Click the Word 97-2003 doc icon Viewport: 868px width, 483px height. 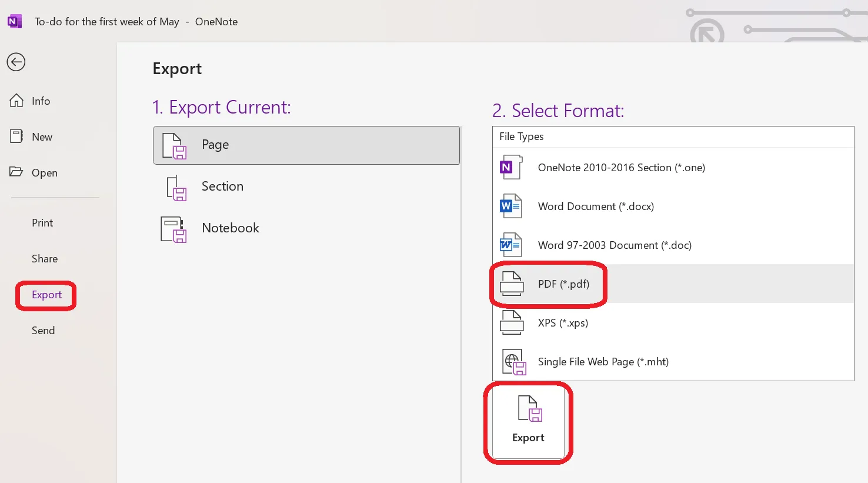[510, 245]
